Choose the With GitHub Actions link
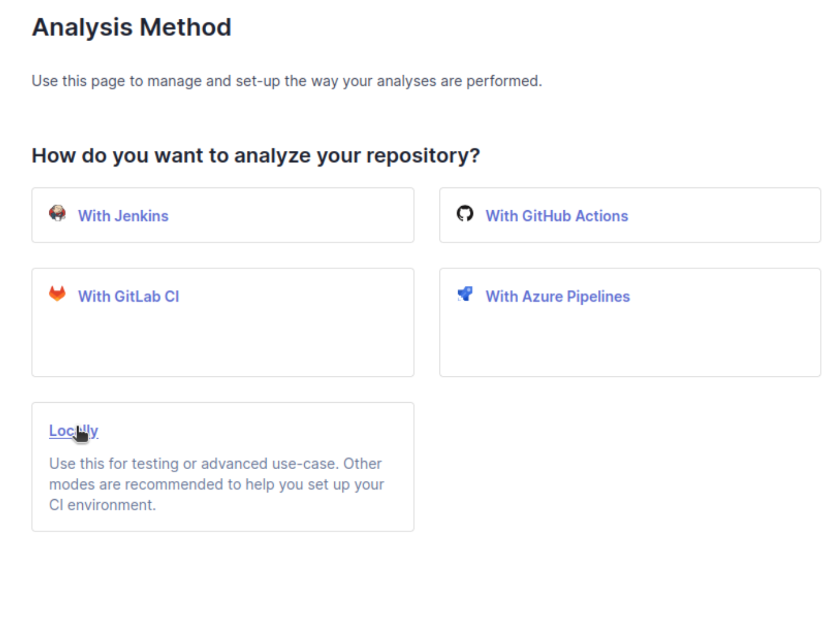The width and height of the screenshot is (840, 633). pyautogui.click(x=557, y=216)
